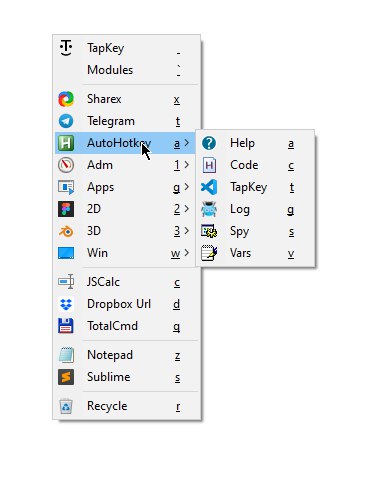Click the blue screen Win icon
The image size is (384, 484).
[x=66, y=253]
